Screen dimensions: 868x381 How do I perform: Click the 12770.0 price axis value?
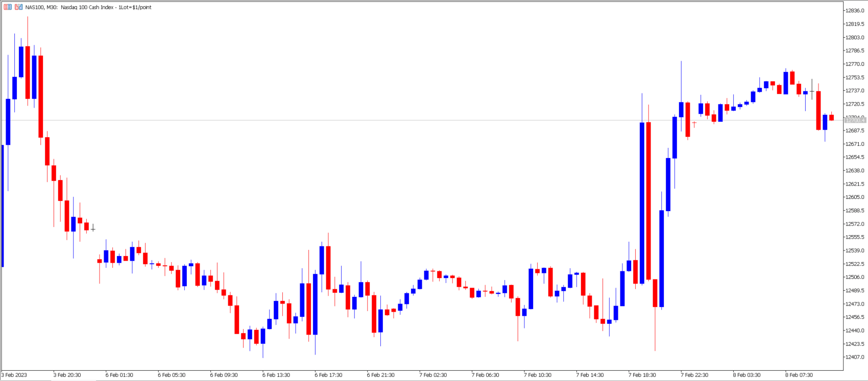tap(855, 64)
